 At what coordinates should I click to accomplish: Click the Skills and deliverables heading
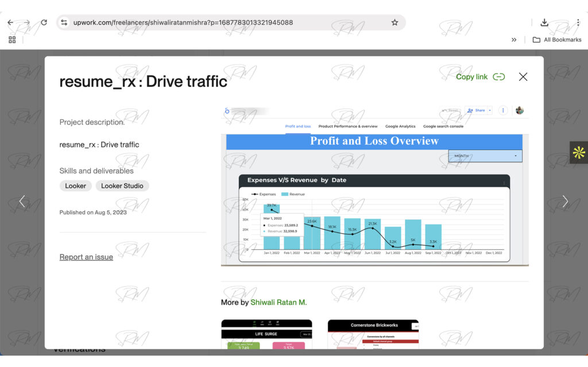[96, 171]
